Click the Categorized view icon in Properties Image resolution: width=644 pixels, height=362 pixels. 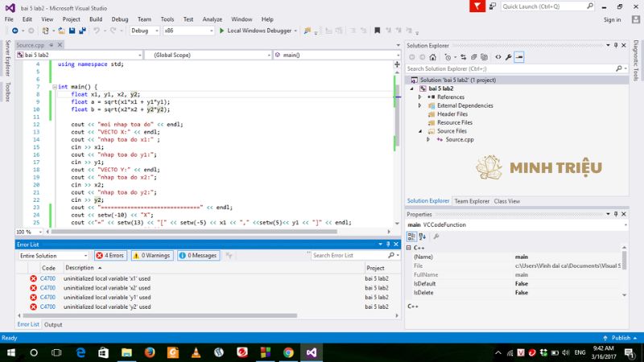click(411, 237)
